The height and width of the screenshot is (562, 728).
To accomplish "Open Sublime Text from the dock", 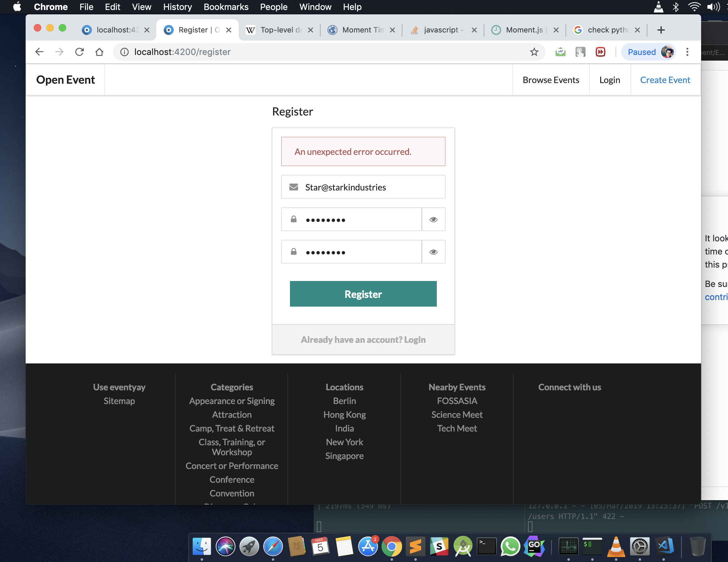I will click(415, 546).
